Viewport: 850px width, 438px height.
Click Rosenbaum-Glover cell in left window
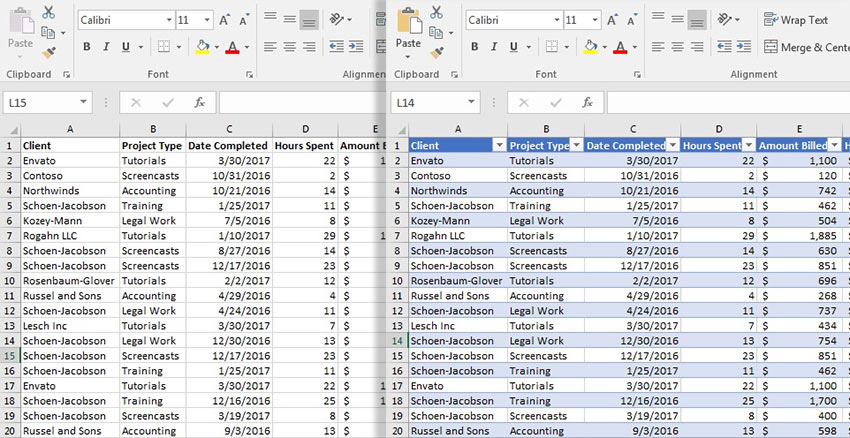pos(70,281)
